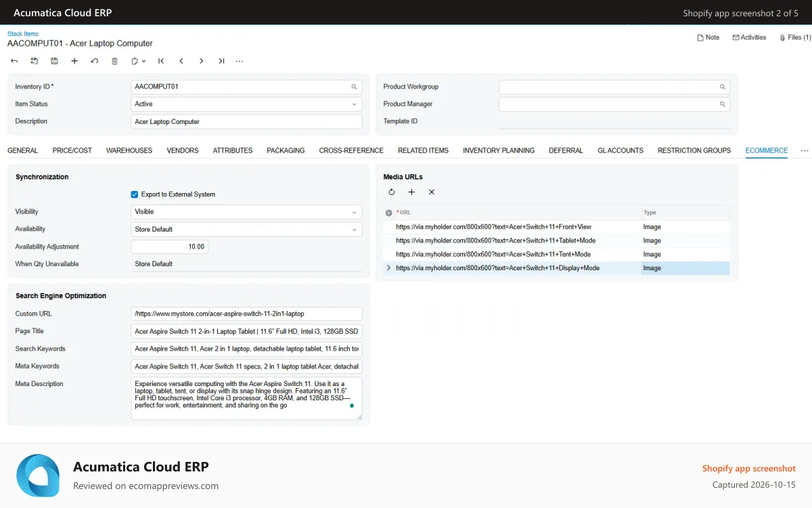Switch to the PRICE/COST tab

72,150
